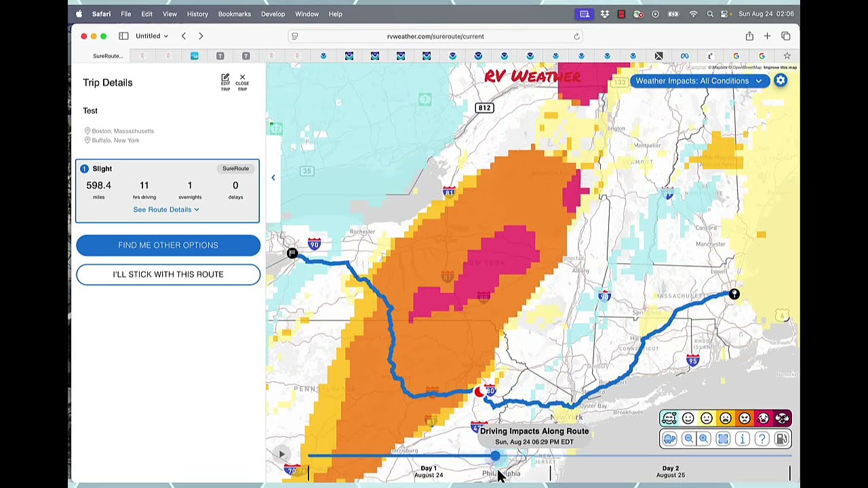Viewport: 868px width, 488px height.
Task: Open the File menu
Action: [x=126, y=14]
